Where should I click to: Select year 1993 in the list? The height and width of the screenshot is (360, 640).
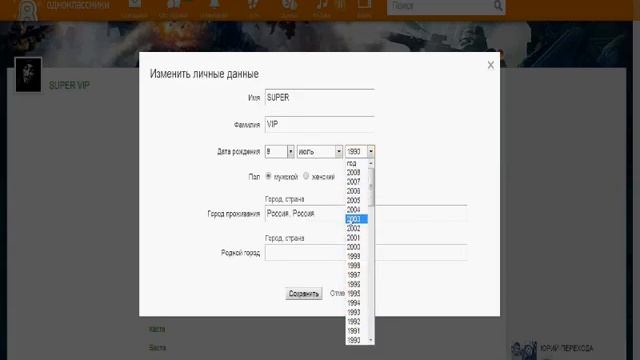click(356, 313)
